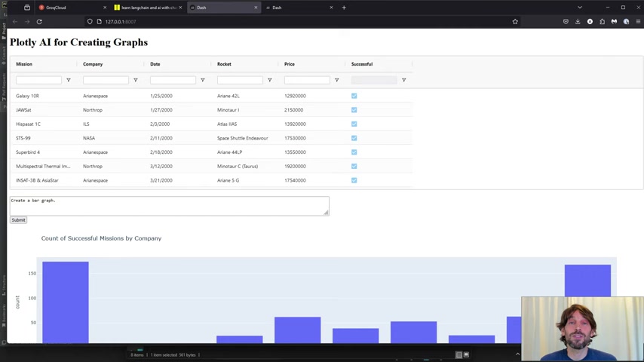
Task: Select the 'Minotaur C (Taurus)' cell
Action: point(238,167)
